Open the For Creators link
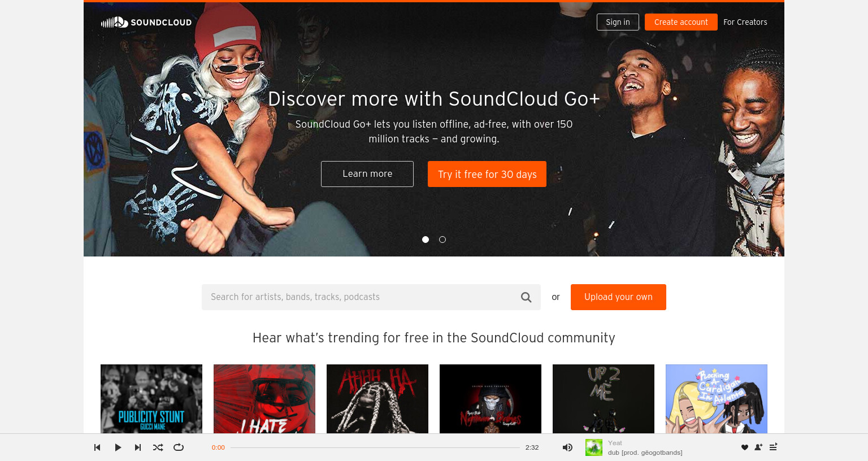This screenshot has width=868, height=461. point(745,22)
